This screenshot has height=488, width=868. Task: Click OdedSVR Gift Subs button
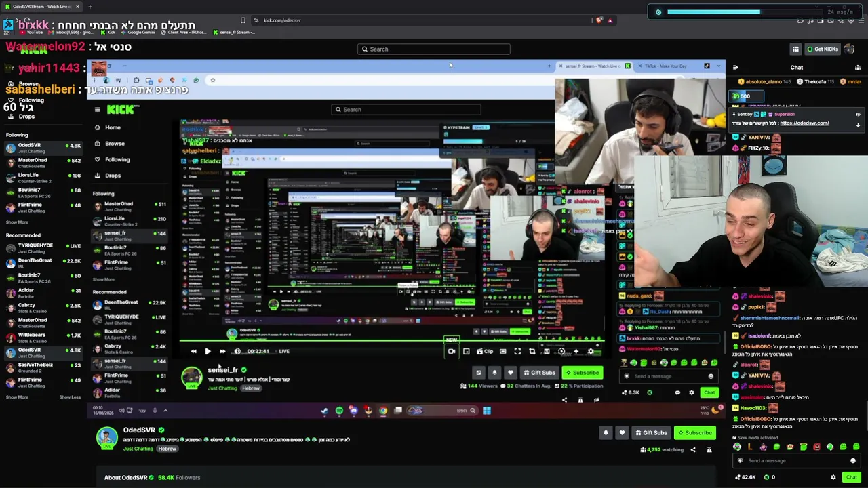point(651,433)
